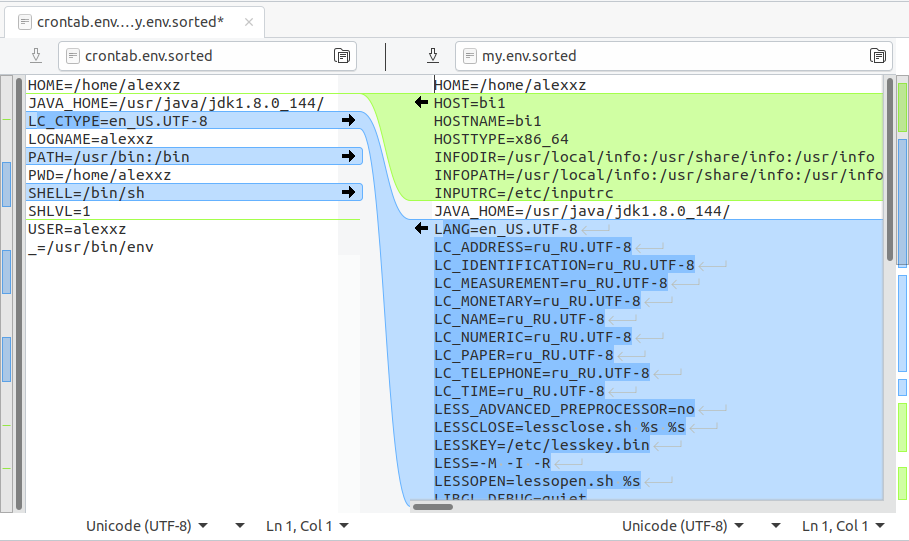
Task: Save the right pane file using the down-arrow icon
Action: pyautogui.click(x=432, y=56)
